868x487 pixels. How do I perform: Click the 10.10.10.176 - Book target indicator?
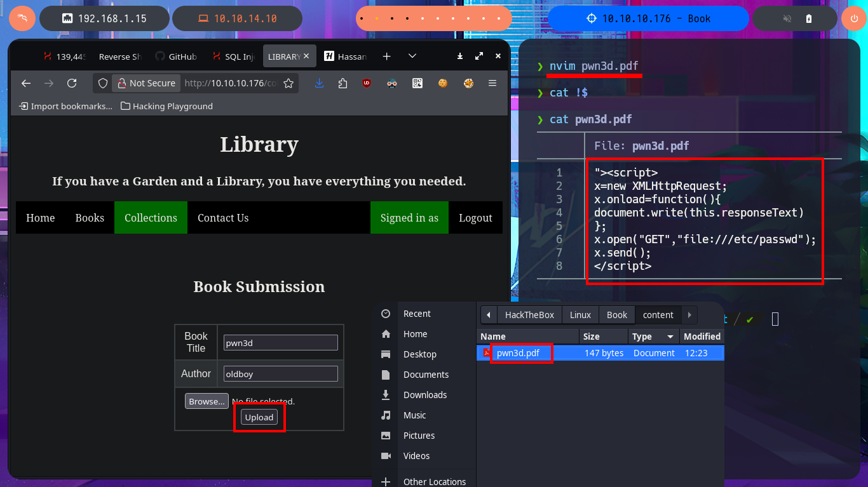[648, 18]
